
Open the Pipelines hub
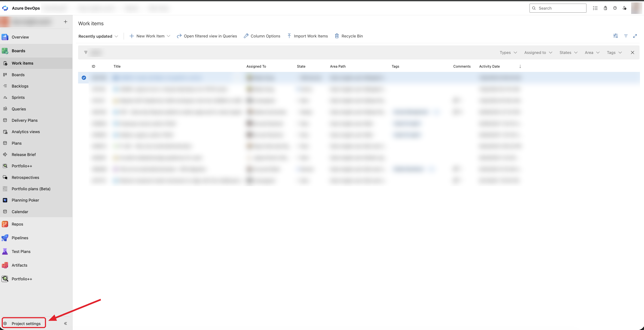pos(36,238)
